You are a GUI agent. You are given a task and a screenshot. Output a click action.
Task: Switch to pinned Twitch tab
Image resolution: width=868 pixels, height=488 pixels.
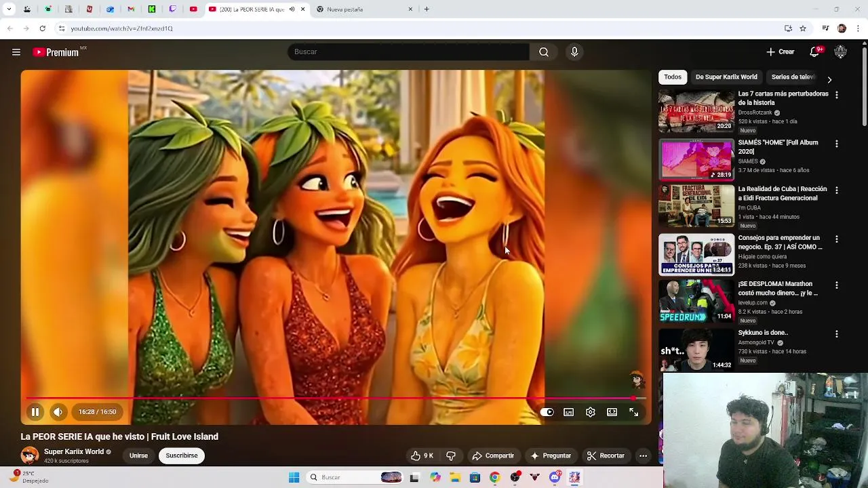pyautogui.click(x=173, y=9)
